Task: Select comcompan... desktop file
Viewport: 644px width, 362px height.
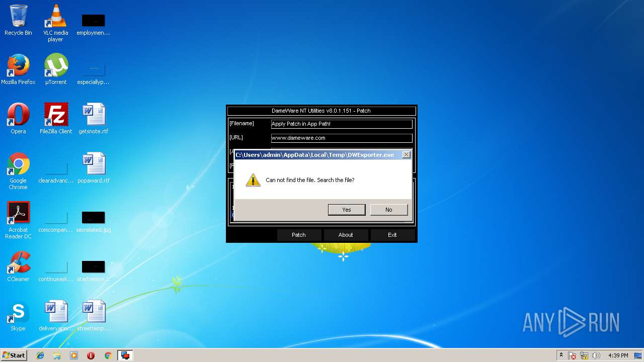Action: pos(56,222)
